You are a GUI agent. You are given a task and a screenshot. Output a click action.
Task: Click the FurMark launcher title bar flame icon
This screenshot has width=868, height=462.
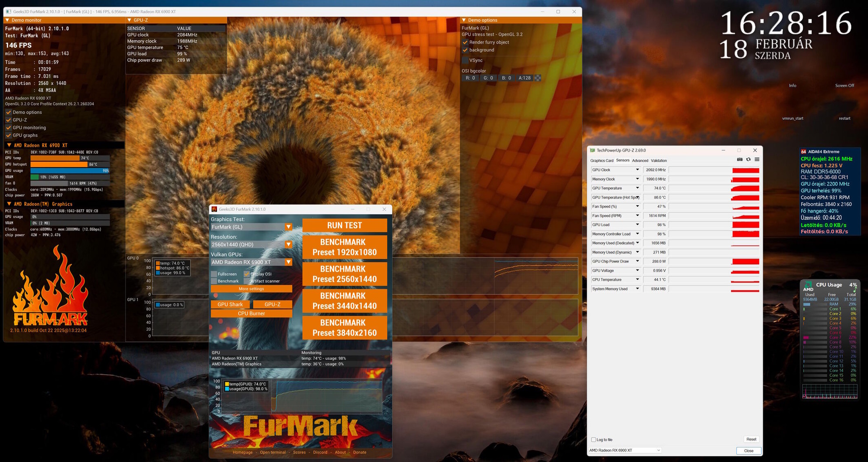pyautogui.click(x=214, y=209)
